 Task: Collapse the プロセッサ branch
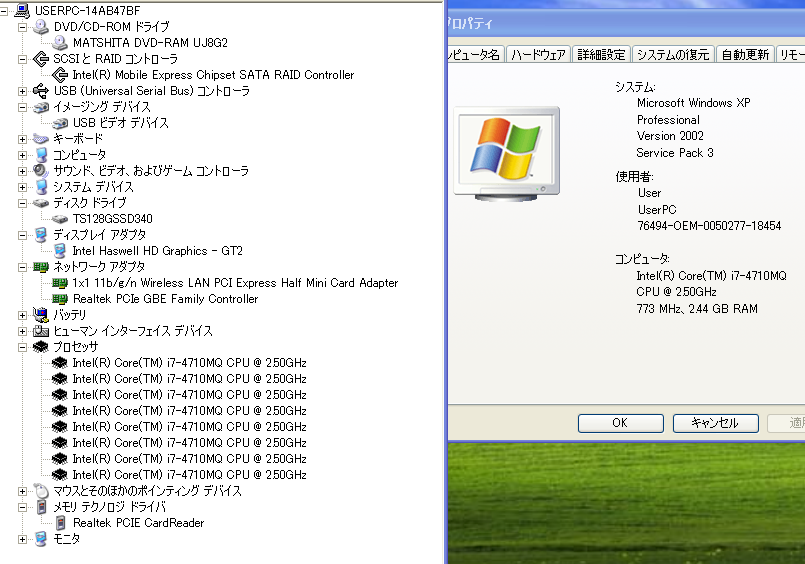pyautogui.click(x=22, y=347)
